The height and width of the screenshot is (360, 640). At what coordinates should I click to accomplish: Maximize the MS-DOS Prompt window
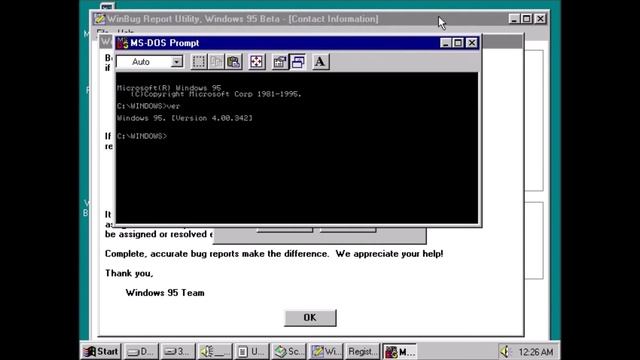tap(458, 43)
